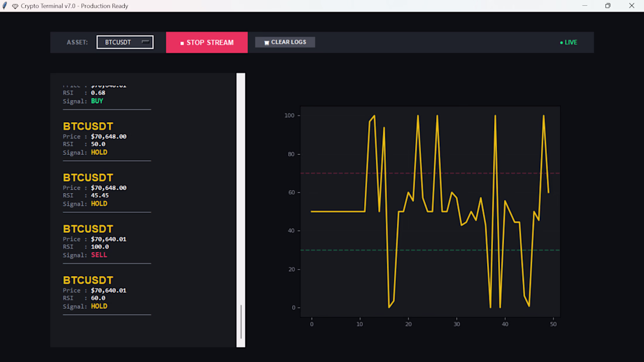
Task: Click the green BUY signal
Action: [97, 101]
